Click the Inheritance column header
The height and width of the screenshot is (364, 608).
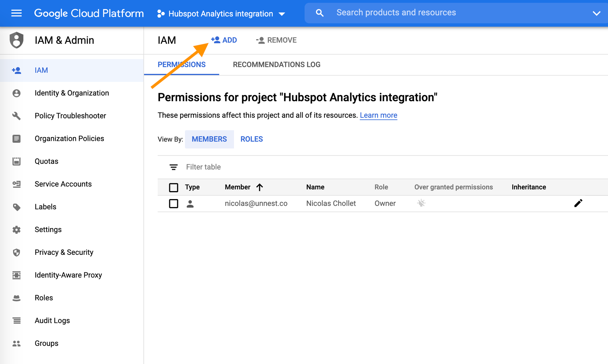click(529, 187)
